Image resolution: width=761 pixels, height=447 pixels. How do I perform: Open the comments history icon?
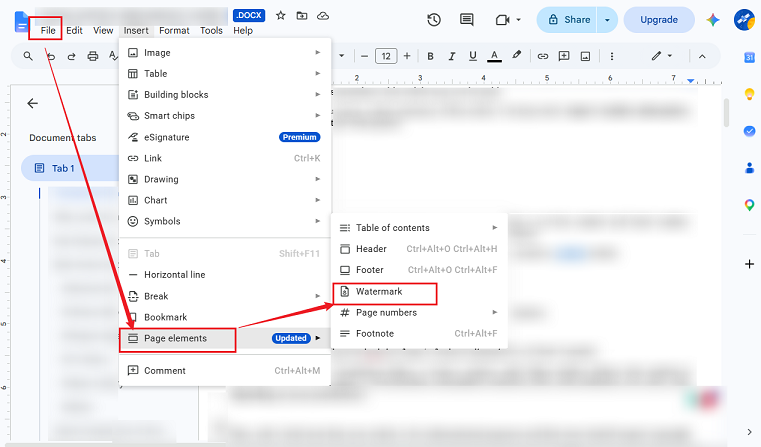pos(466,20)
